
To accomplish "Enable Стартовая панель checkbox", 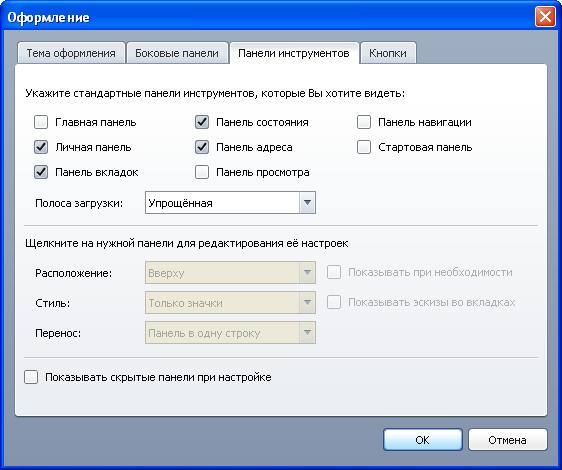I will click(364, 147).
